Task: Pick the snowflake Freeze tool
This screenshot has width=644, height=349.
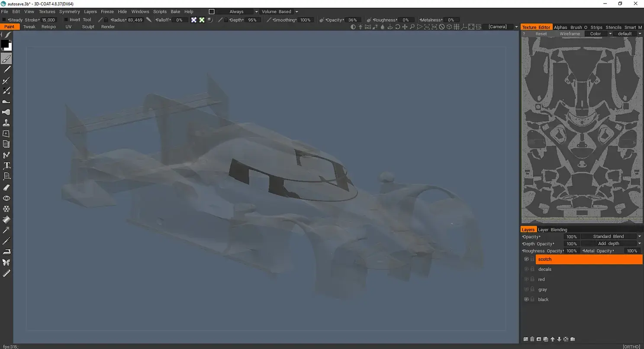Action: coord(6,209)
